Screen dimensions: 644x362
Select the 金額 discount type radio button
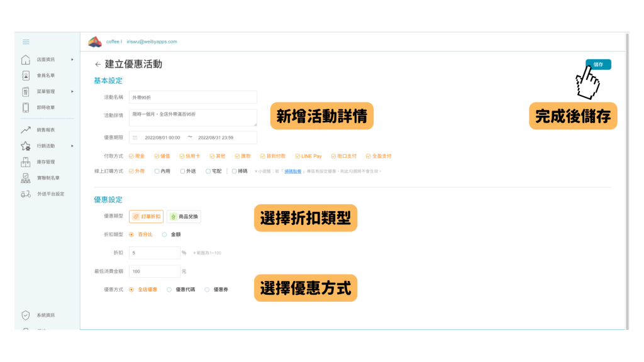pos(165,234)
